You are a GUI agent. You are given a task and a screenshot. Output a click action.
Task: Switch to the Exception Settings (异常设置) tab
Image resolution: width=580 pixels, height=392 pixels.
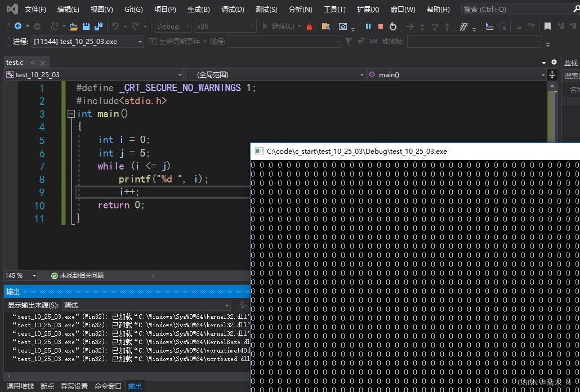[x=74, y=386]
